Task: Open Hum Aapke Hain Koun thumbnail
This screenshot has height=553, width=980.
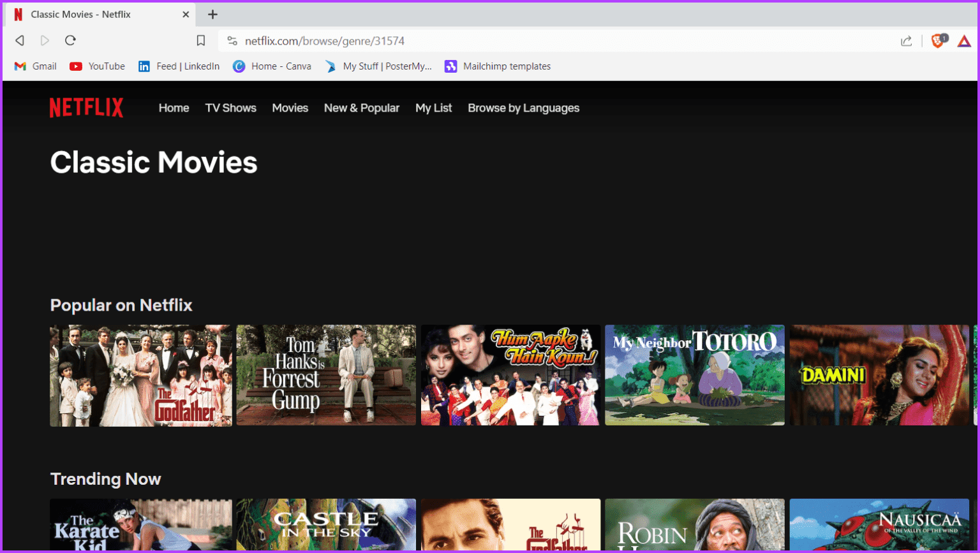Action: coord(510,375)
